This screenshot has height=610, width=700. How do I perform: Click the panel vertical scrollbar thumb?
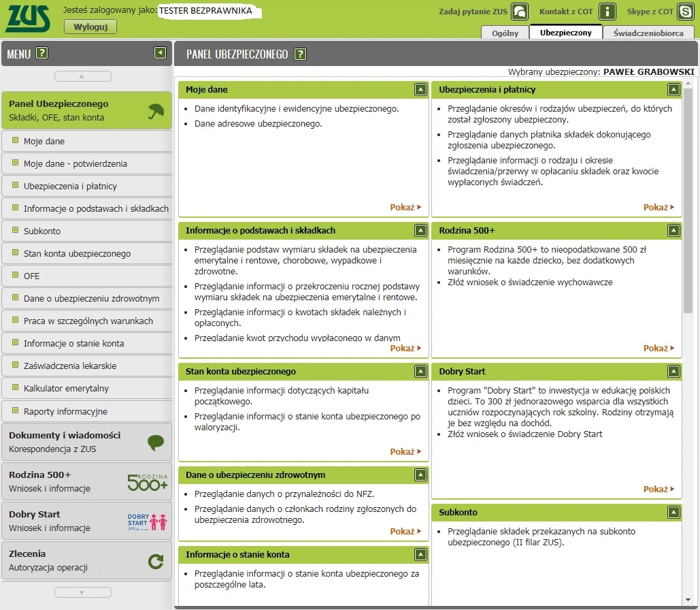(688, 199)
